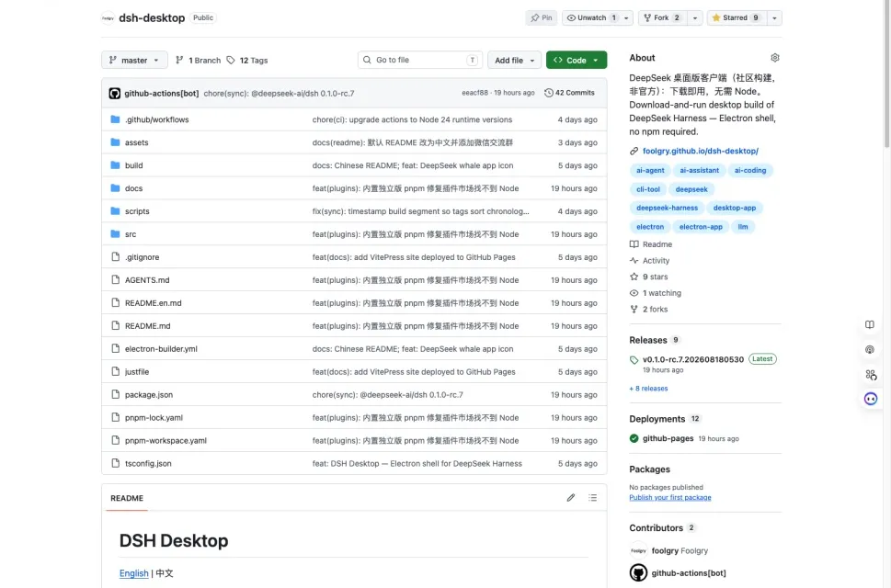Select the README tab
This screenshot has height=588, width=891.
(x=127, y=498)
